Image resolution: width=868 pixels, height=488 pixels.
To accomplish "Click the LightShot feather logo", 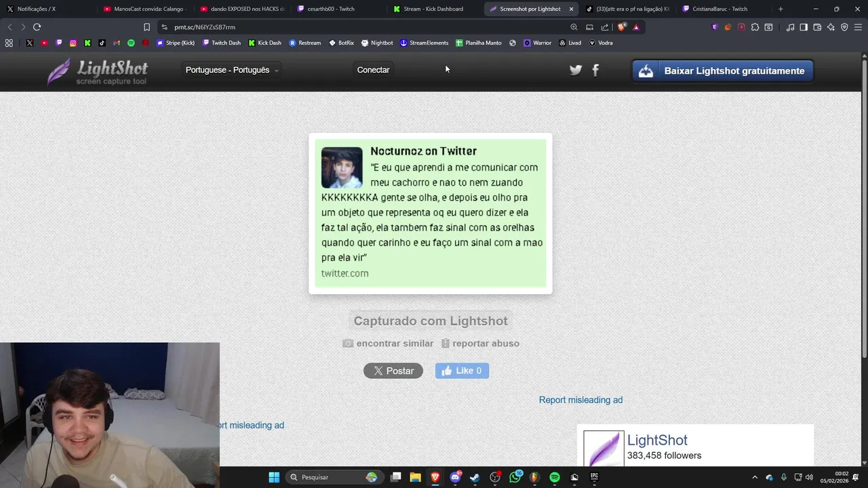I will click(x=97, y=71).
